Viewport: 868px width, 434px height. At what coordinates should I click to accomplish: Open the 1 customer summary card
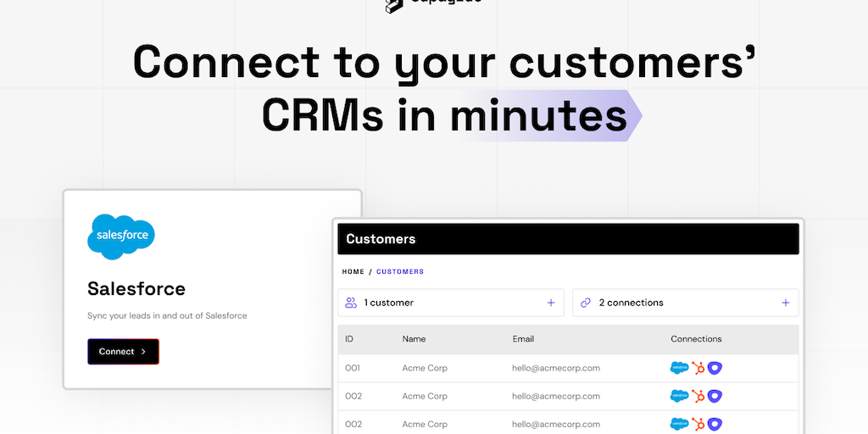pos(451,303)
